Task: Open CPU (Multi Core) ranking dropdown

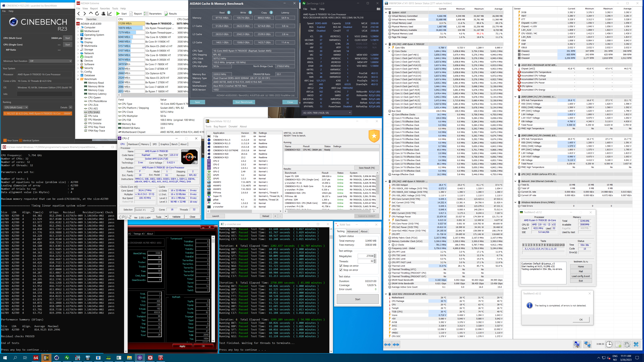Action: point(16,107)
